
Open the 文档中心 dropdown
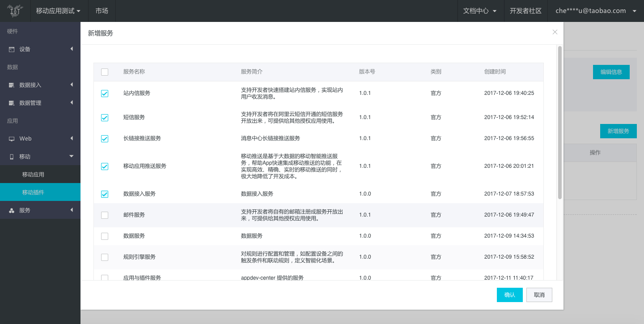click(x=480, y=11)
